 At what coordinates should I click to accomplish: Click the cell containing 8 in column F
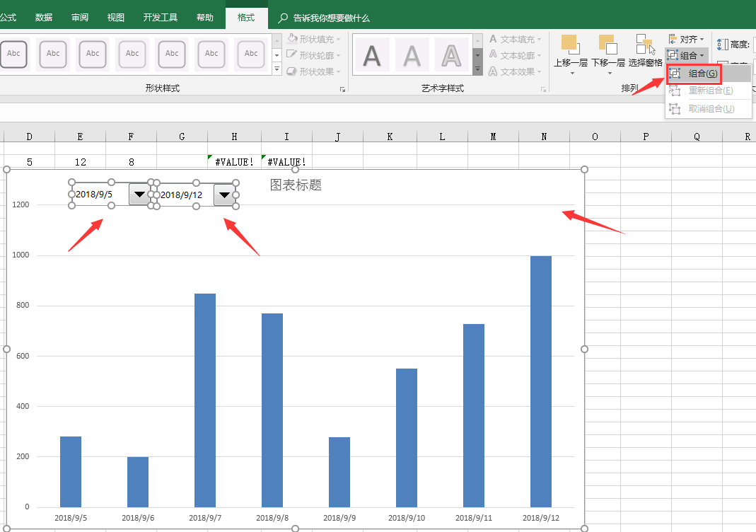tap(131, 162)
